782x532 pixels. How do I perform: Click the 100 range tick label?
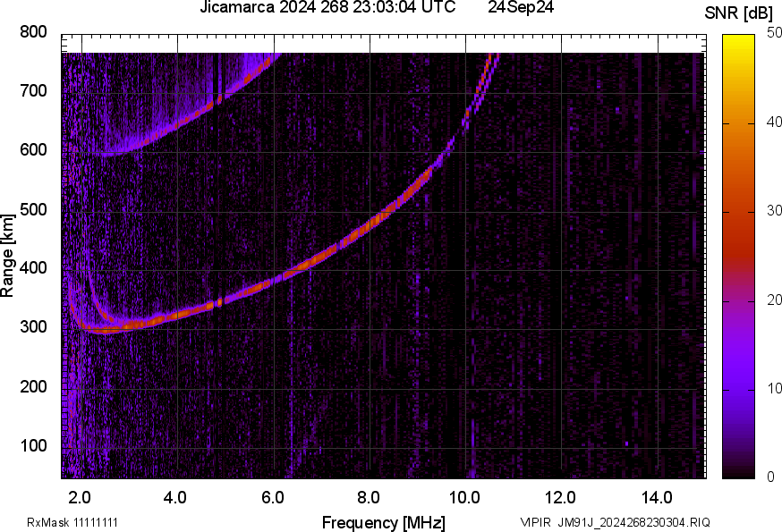(x=33, y=446)
